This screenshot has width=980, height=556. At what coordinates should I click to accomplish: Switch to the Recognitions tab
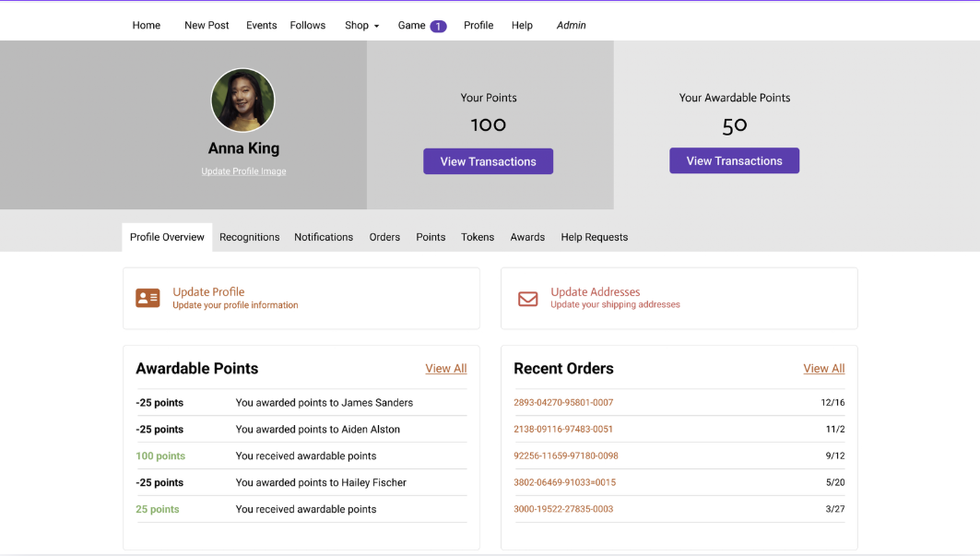[x=249, y=237]
